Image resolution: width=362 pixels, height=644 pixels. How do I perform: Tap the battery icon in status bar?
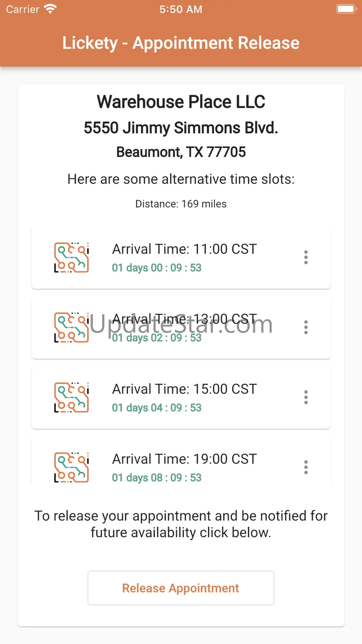[346, 9]
